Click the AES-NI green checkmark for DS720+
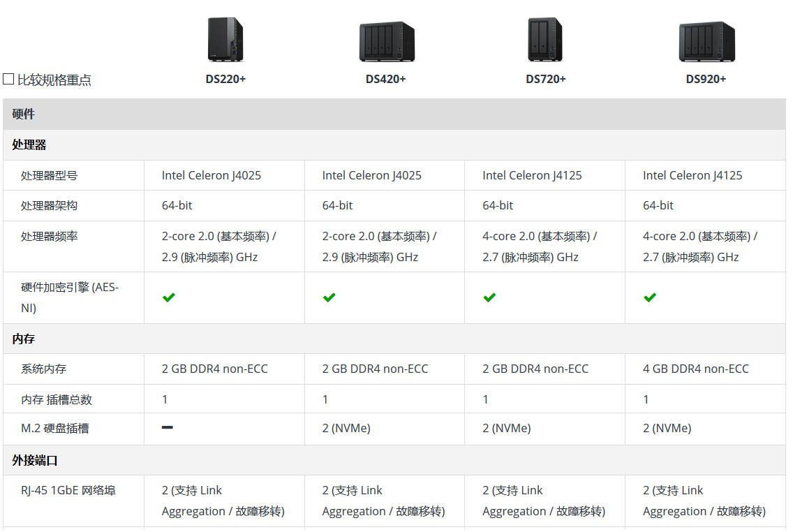The height and width of the screenshot is (532, 793). pos(489,297)
